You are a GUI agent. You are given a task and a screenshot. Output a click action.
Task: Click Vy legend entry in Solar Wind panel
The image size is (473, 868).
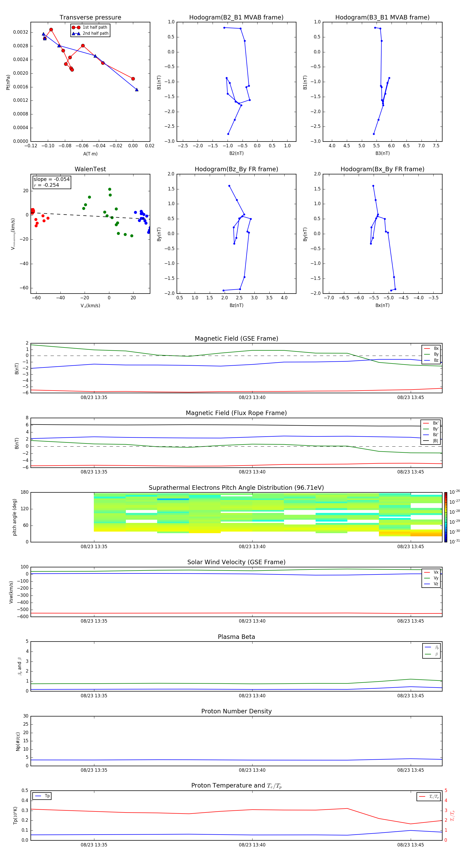coord(431,578)
